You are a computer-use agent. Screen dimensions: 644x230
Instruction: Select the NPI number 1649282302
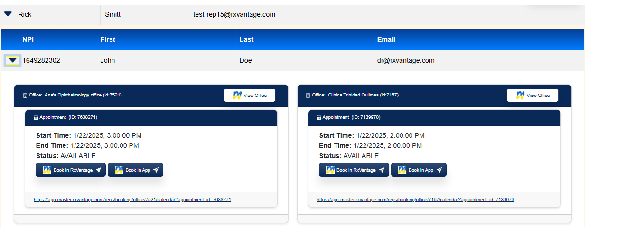41,60
